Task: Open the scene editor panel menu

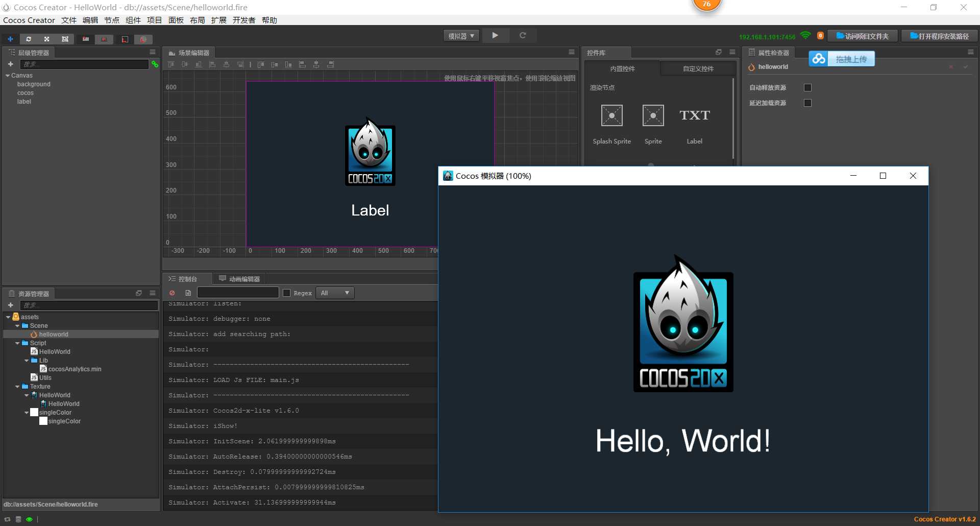Action: [x=572, y=52]
